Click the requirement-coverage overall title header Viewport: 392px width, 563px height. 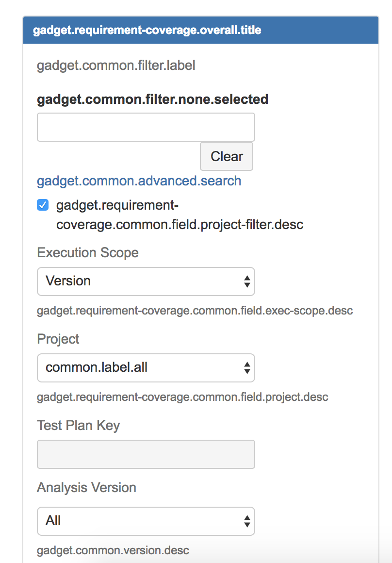pos(147,31)
